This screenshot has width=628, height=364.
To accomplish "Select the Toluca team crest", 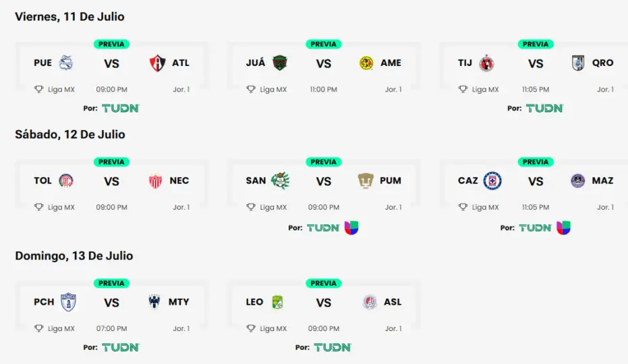I will [x=66, y=181].
